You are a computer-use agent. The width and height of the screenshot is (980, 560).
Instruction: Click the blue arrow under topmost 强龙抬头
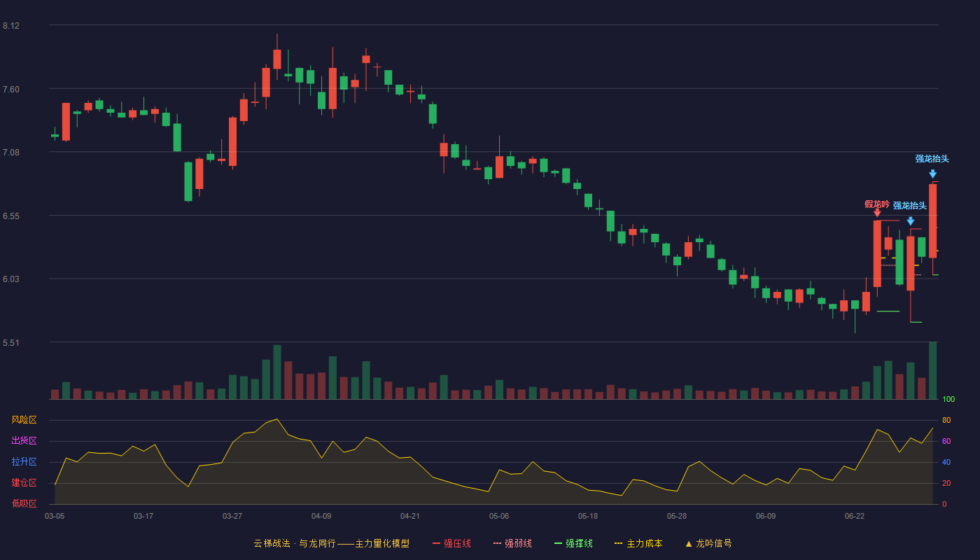click(x=932, y=174)
